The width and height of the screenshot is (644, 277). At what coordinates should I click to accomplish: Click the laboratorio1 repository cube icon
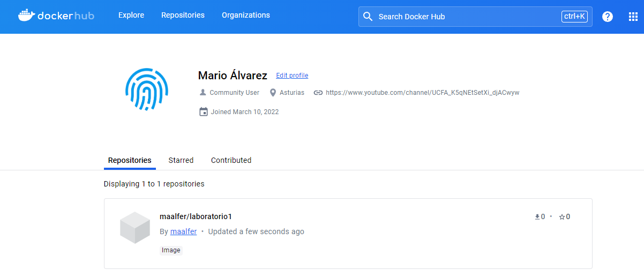pos(135,228)
